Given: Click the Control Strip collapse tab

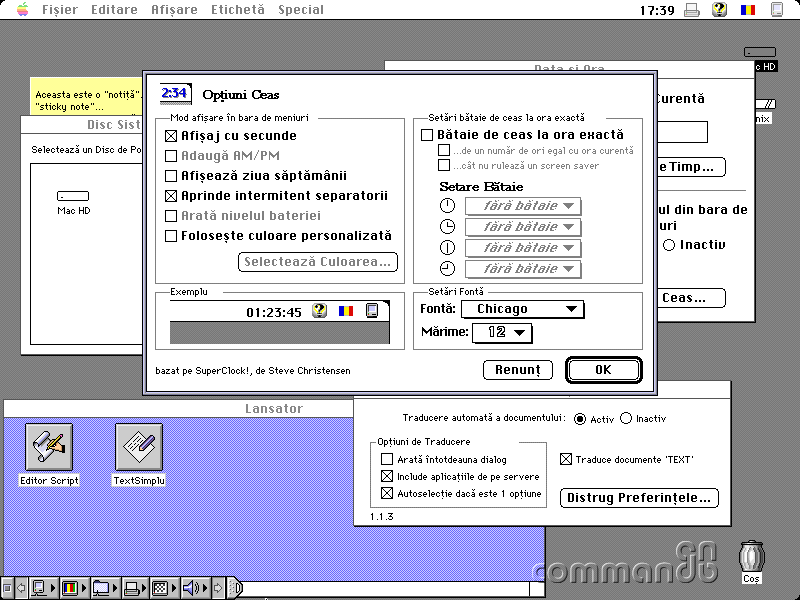Looking at the screenshot, I should (234, 588).
